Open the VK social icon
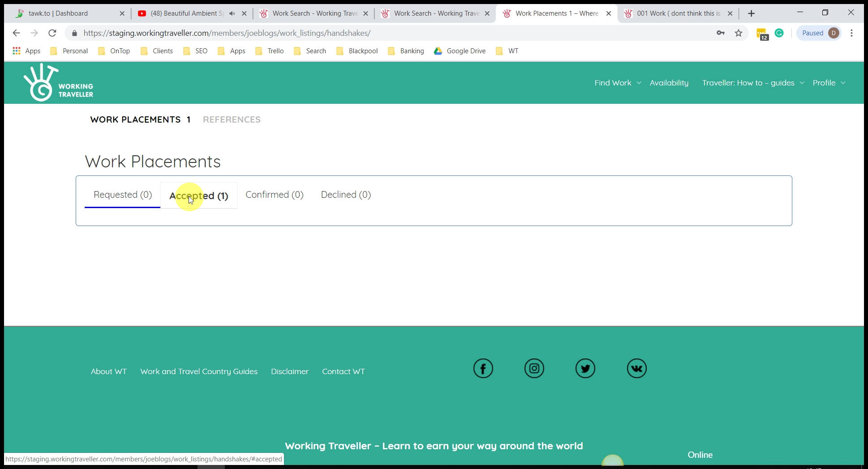This screenshot has height=469, width=868. tap(636, 369)
